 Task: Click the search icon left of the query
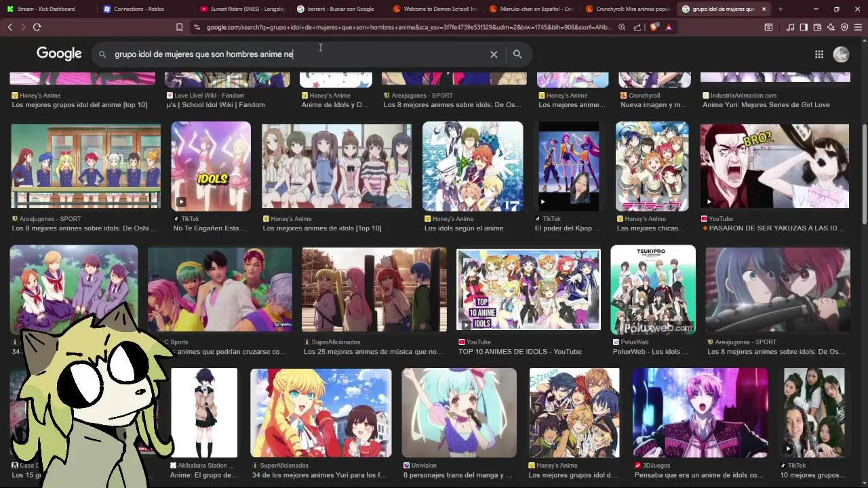click(x=102, y=54)
